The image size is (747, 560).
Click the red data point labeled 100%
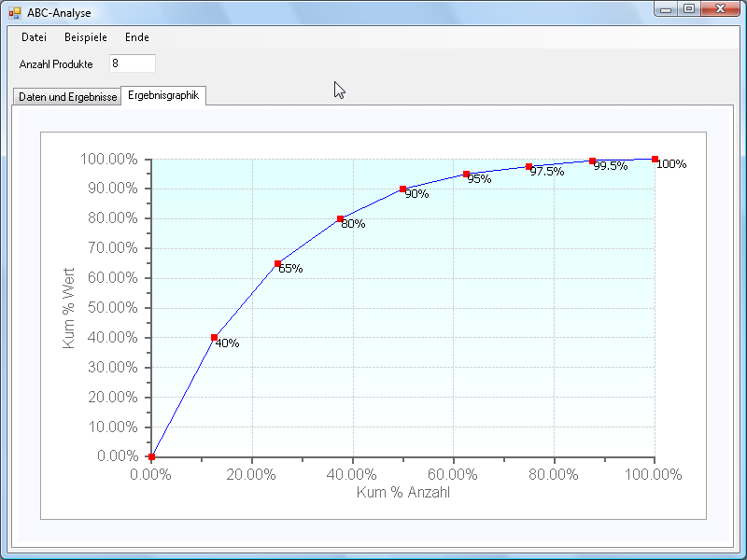(655, 160)
